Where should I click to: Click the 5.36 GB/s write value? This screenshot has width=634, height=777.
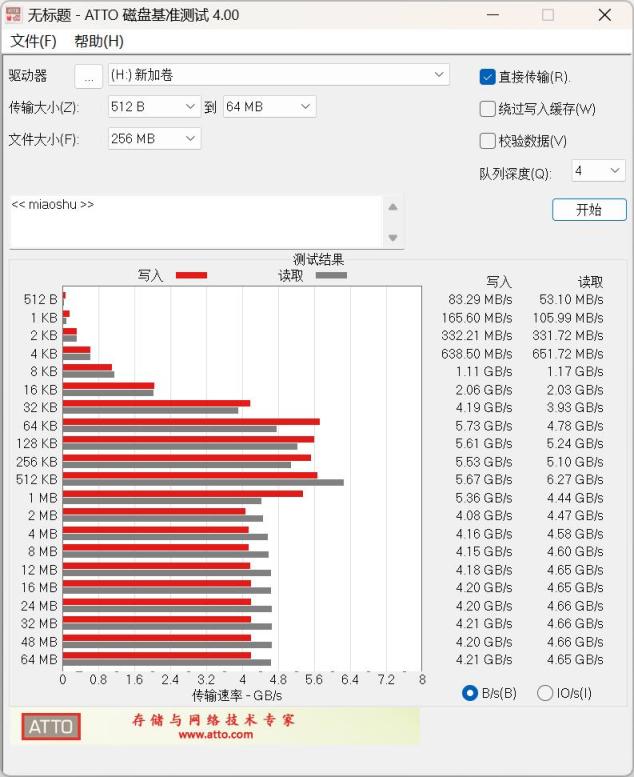tap(484, 498)
